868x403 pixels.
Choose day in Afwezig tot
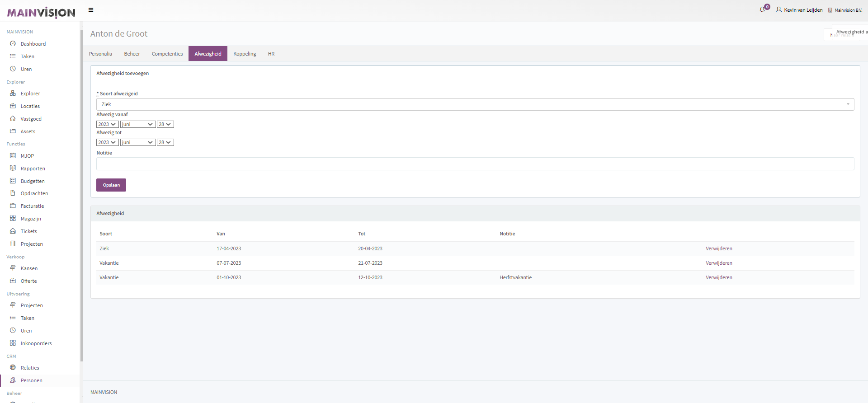[x=165, y=142]
